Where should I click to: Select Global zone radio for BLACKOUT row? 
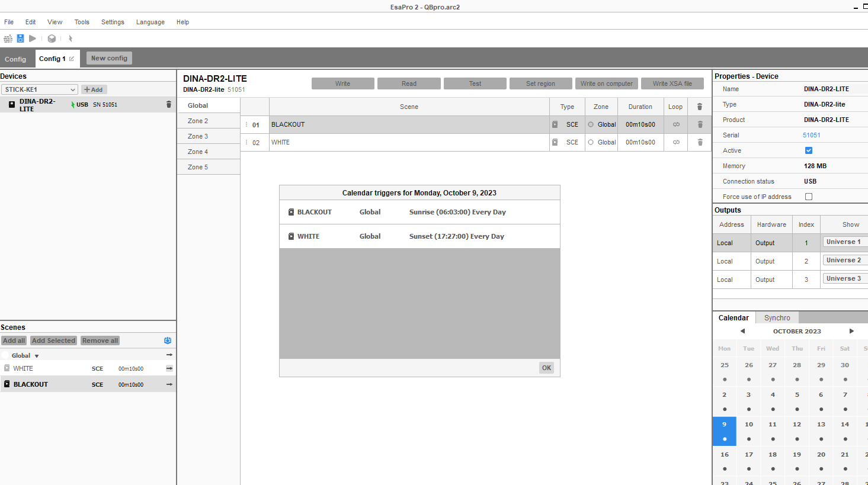point(591,124)
